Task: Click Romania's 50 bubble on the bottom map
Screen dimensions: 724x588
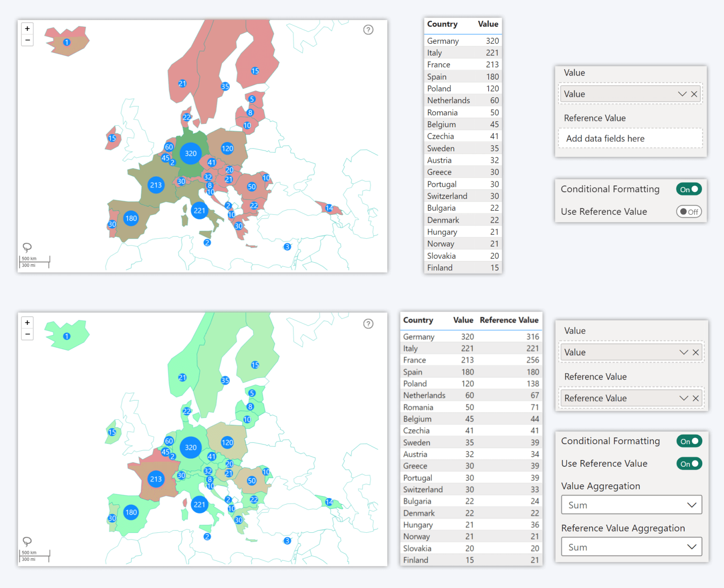Action: point(252,481)
